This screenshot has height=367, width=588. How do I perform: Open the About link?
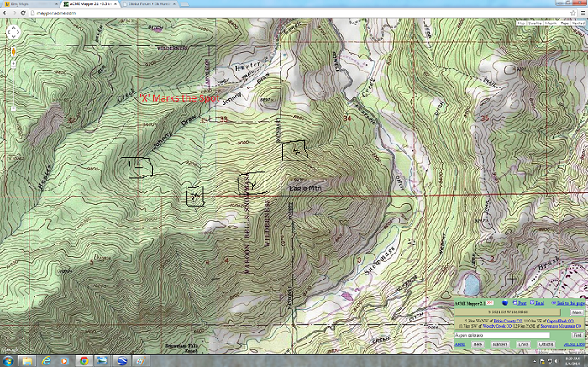click(x=460, y=344)
